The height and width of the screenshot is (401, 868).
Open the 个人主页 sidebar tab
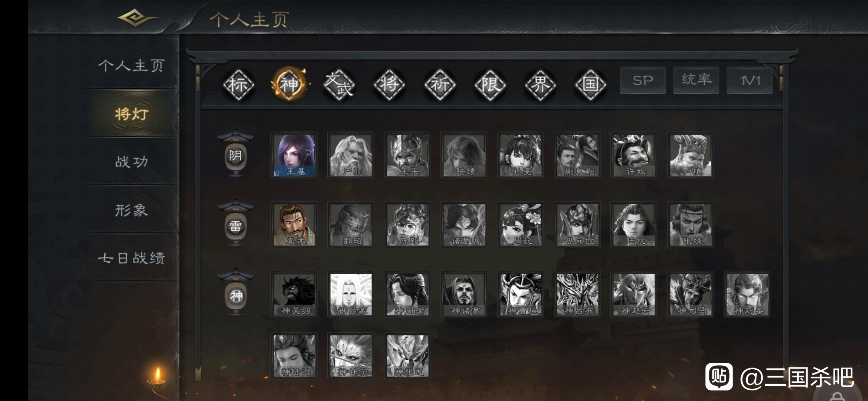tap(131, 66)
